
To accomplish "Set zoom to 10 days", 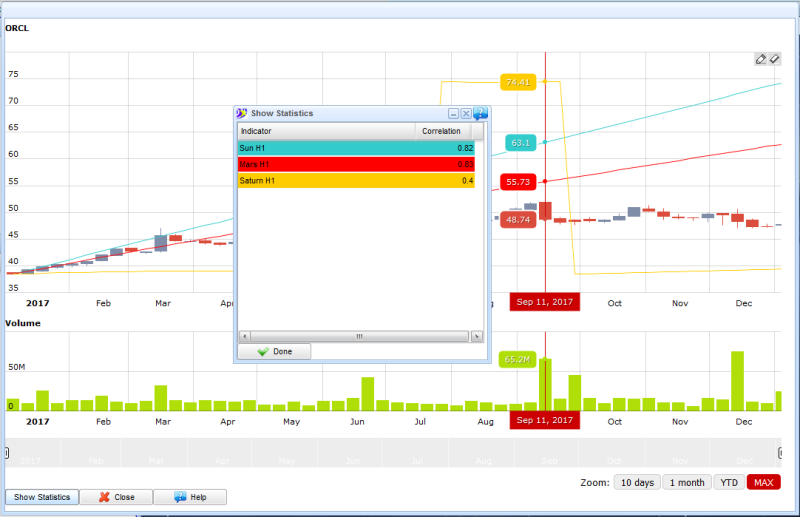I will pos(637,482).
